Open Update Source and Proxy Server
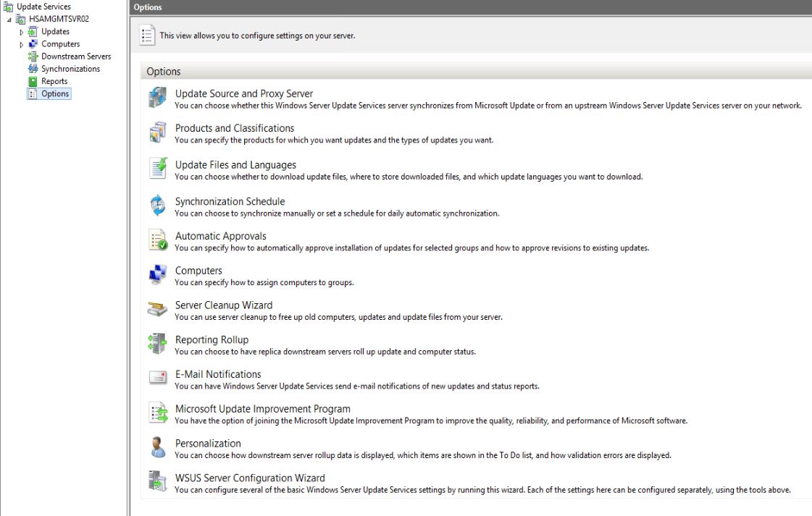Viewport: 812px width, 516px height. (244, 93)
